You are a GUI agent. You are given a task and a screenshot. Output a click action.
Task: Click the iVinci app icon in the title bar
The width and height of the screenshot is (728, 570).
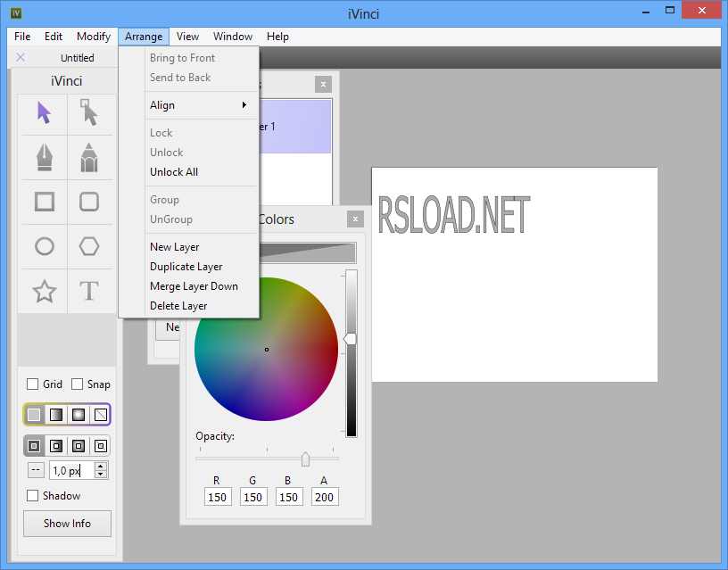coord(16,13)
